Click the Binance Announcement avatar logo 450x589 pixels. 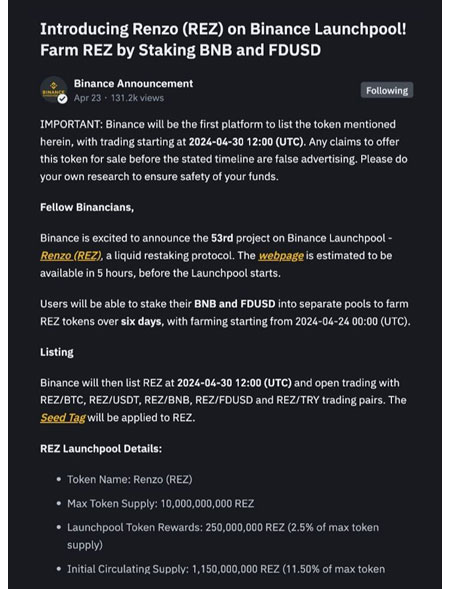(x=54, y=90)
